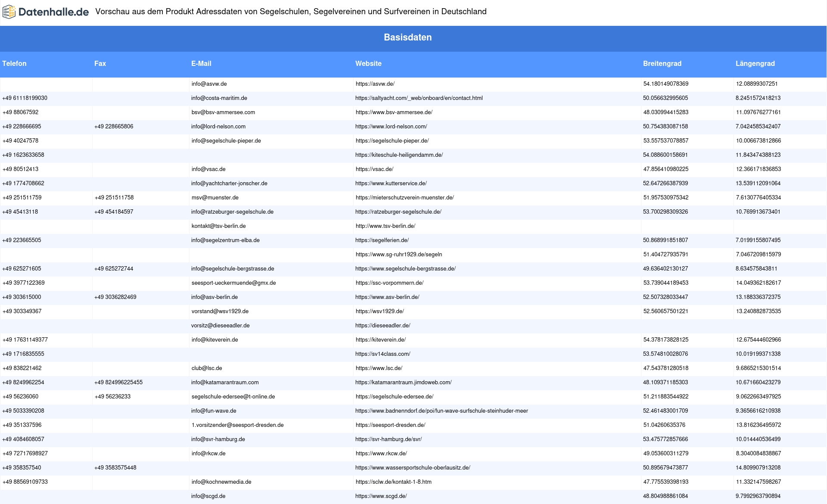Click the Telefon column header
The width and height of the screenshot is (827, 504).
14,63
